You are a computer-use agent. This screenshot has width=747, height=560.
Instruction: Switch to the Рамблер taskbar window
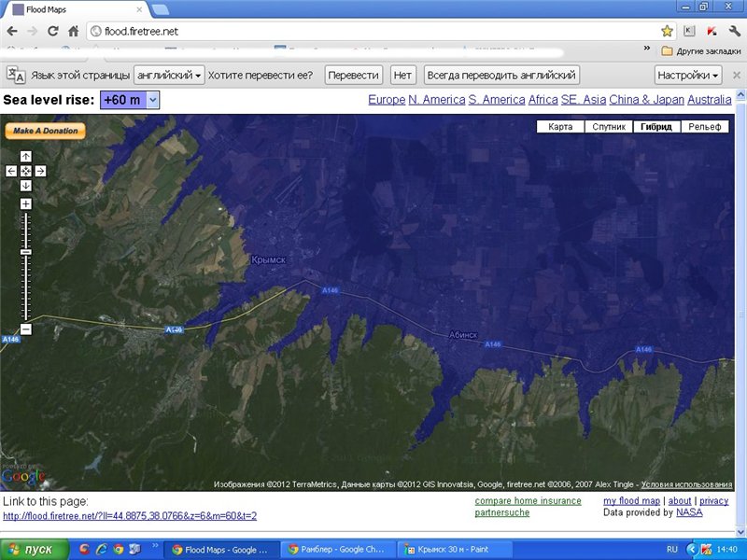pos(339,549)
